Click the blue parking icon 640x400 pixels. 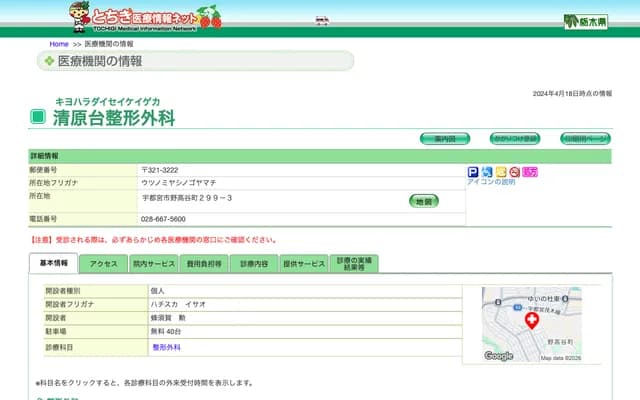[x=473, y=172]
